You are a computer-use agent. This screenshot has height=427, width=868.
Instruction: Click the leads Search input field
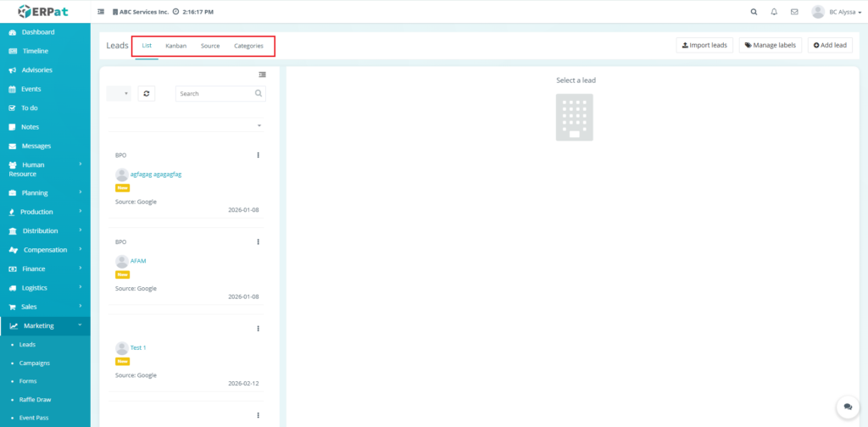[214, 93]
